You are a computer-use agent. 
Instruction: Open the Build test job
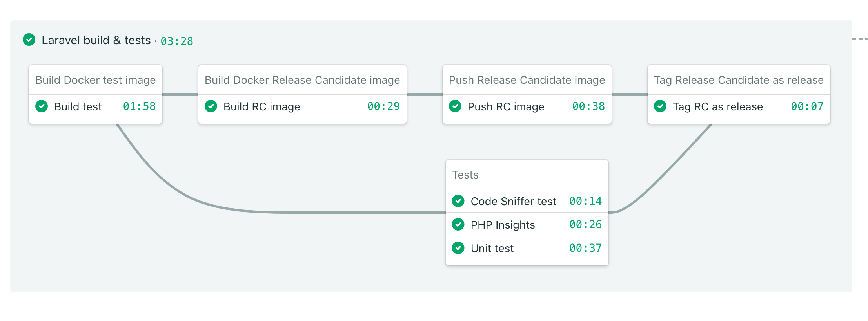coord(78,107)
